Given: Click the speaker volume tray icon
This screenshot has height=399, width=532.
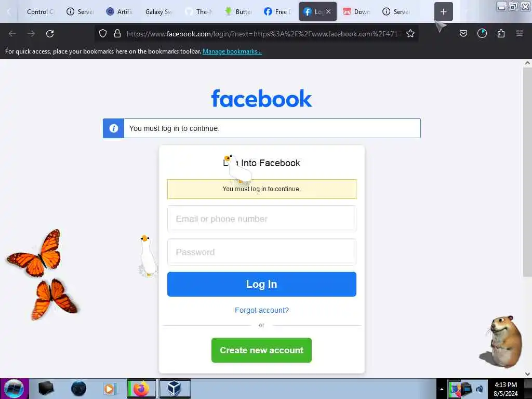Looking at the screenshot, I should click(480, 389).
